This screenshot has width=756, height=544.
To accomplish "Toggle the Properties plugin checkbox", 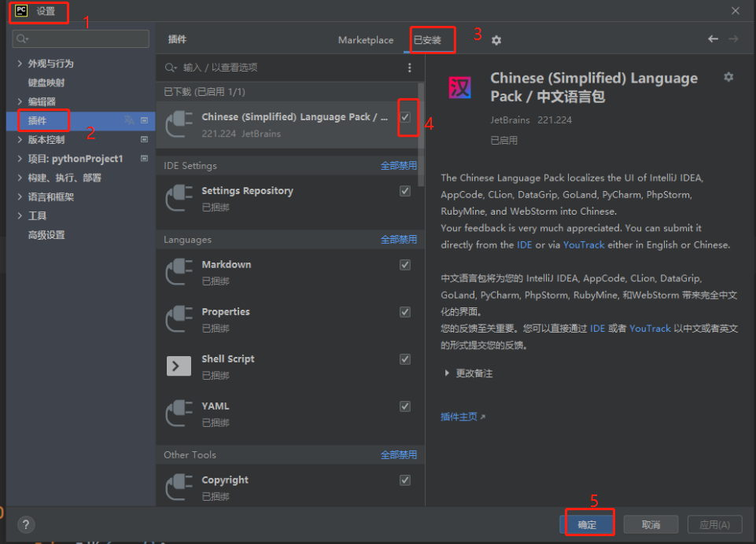I will [405, 312].
